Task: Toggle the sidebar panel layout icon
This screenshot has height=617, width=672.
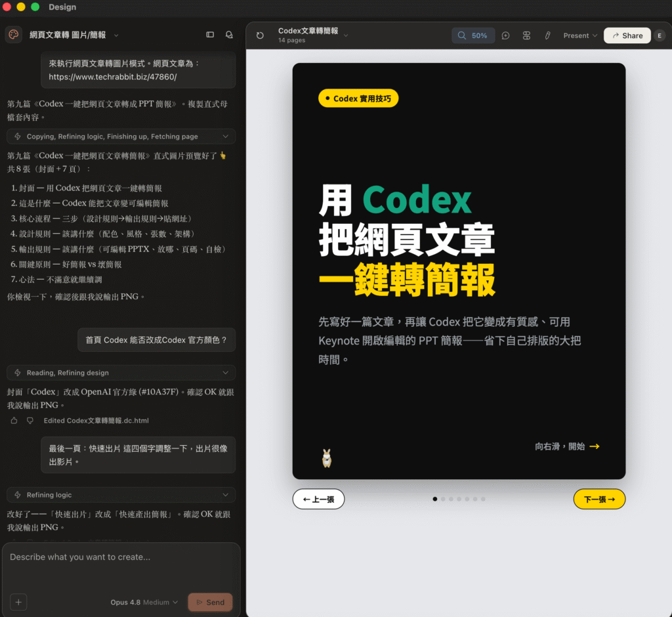Action: click(210, 35)
